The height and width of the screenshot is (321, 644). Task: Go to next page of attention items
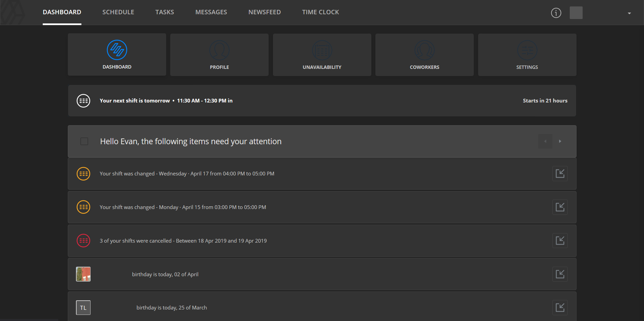(560, 141)
